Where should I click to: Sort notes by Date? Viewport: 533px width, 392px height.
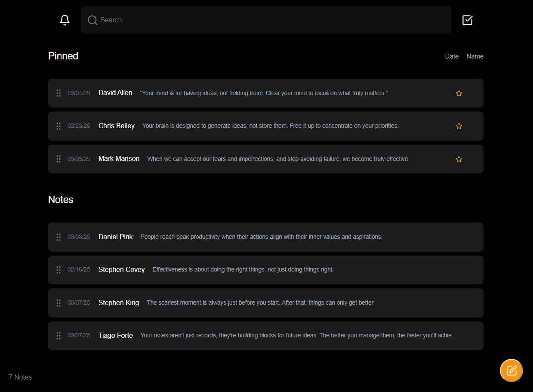pos(451,56)
